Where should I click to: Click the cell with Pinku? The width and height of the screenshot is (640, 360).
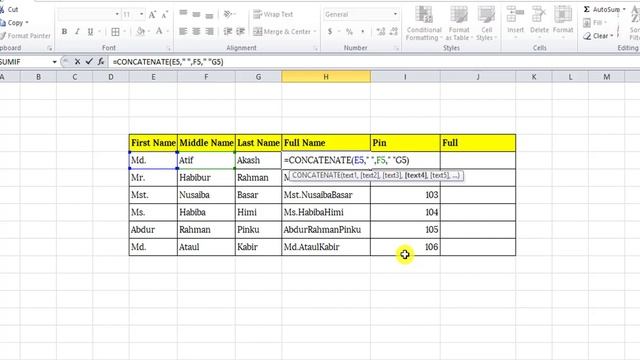(258, 229)
